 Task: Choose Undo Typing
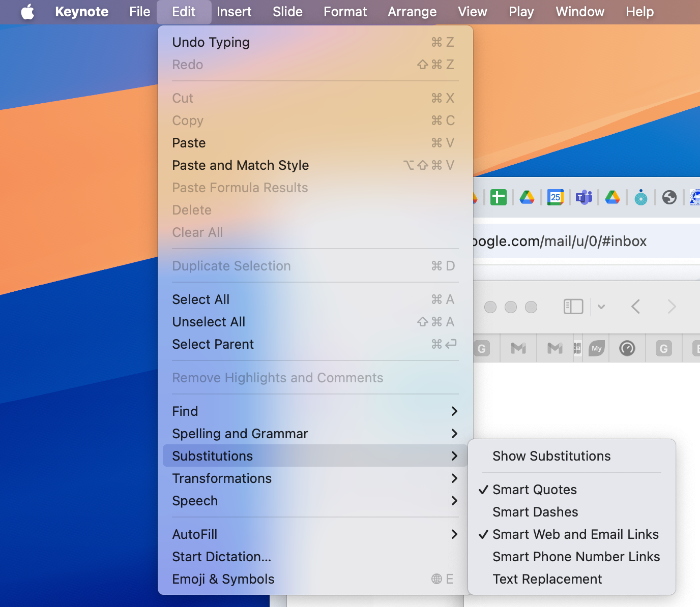(x=315, y=42)
